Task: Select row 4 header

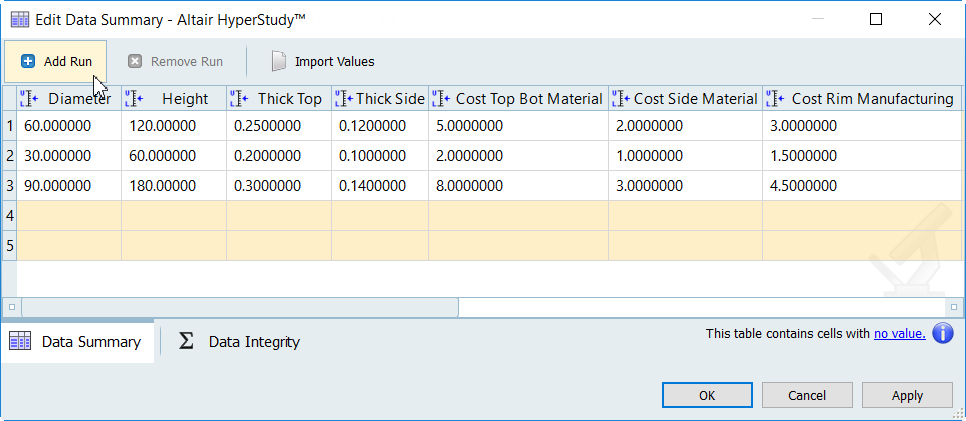Action: click(x=9, y=216)
